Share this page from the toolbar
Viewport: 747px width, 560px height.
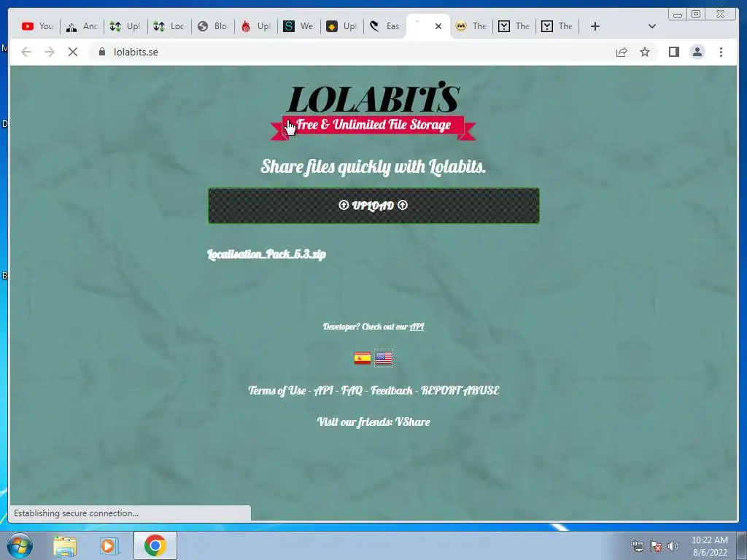[622, 52]
